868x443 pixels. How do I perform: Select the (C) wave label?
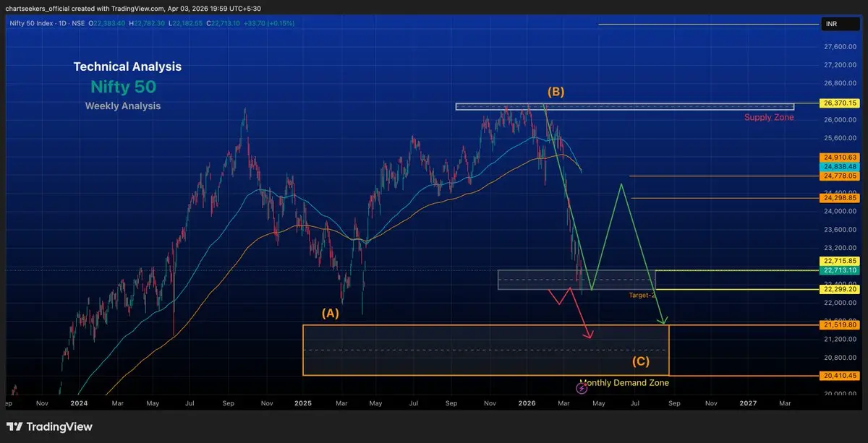pyautogui.click(x=640, y=361)
